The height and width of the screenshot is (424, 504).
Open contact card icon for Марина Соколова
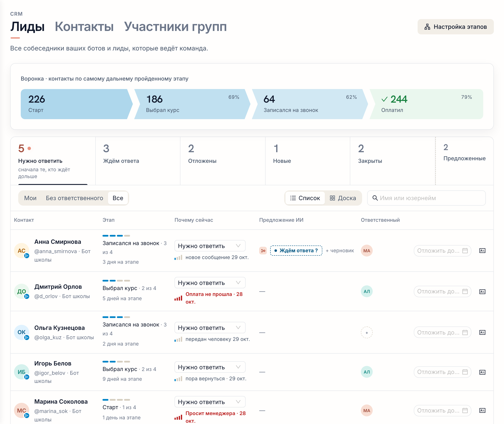click(x=482, y=410)
